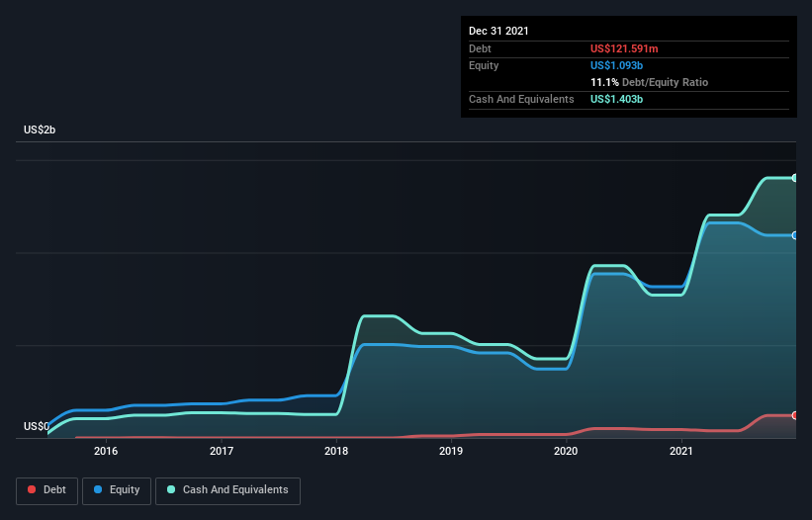Click the US$1.093b equity value
812x520 pixels.
click(616, 65)
